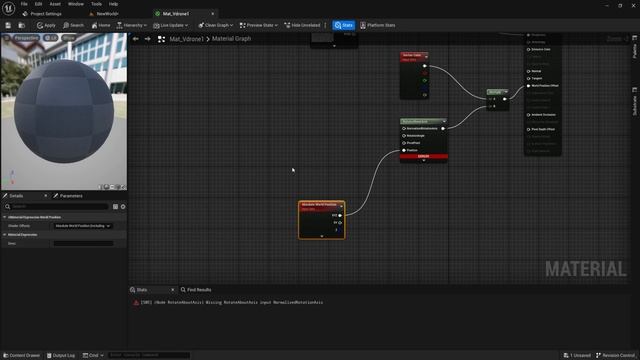Open the Lit view mode button
Viewport: 640px width, 360px height.
(51, 38)
